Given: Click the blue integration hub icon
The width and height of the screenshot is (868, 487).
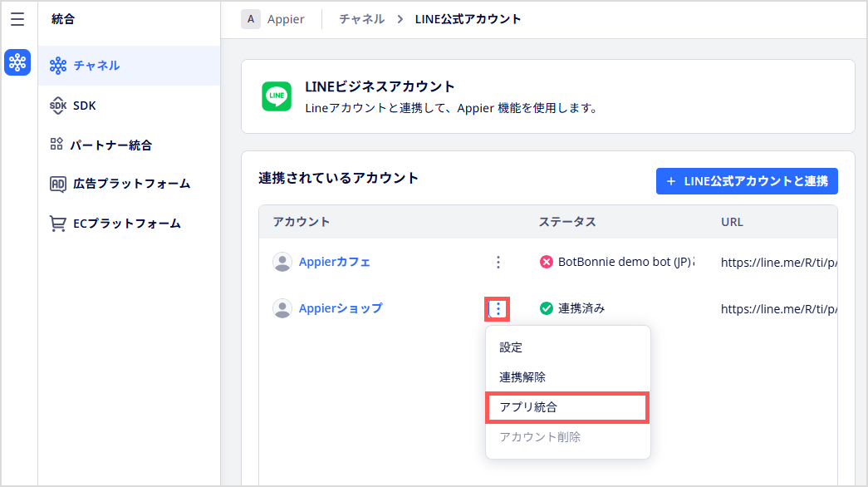Looking at the screenshot, I should [x=17, y=62].
